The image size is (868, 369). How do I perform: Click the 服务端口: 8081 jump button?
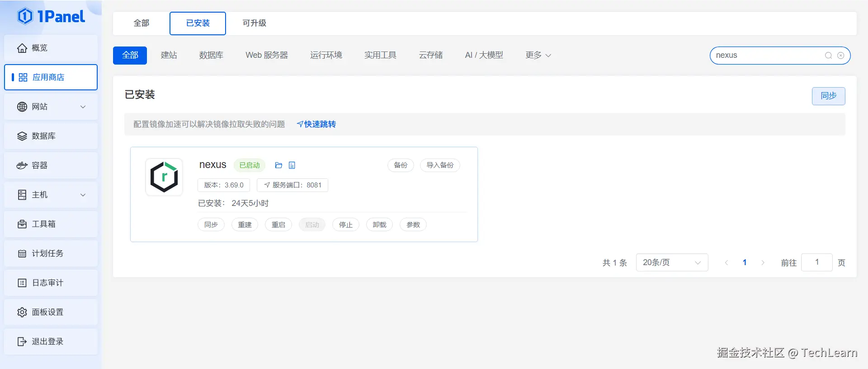[x=292, y=185]
